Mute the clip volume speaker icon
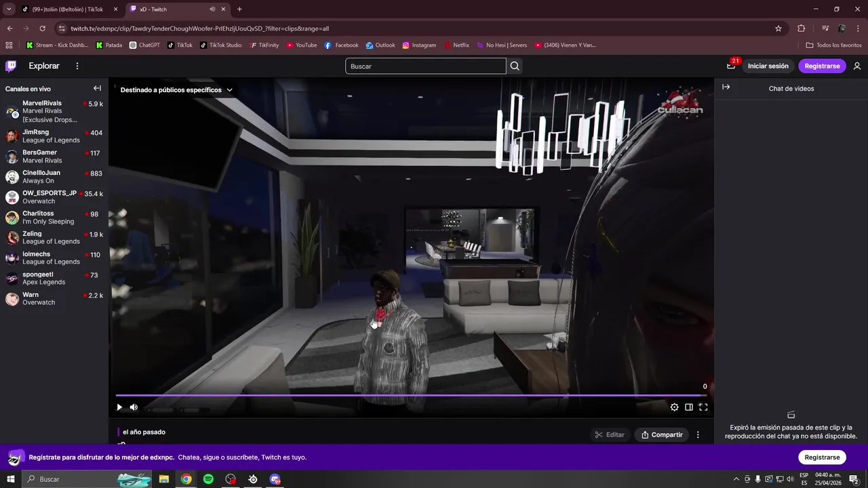Screen dimensions: 868x488 (x=134, y=407)
